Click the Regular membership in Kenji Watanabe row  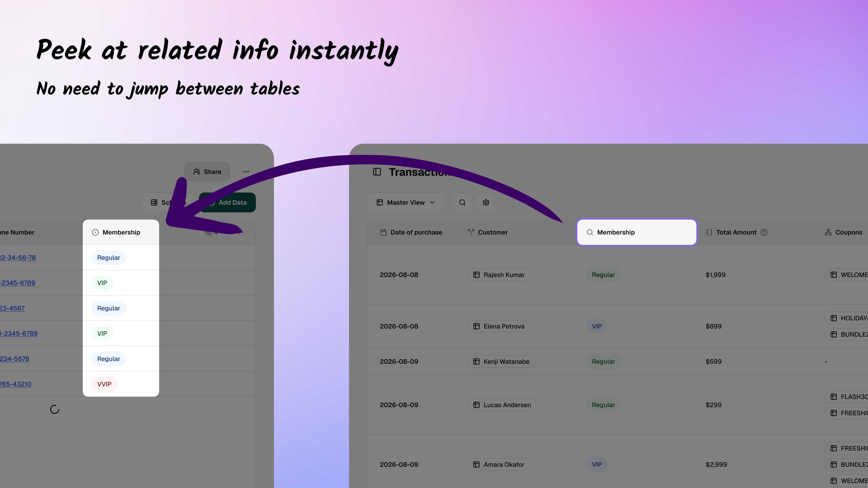(x=603, y=361)
